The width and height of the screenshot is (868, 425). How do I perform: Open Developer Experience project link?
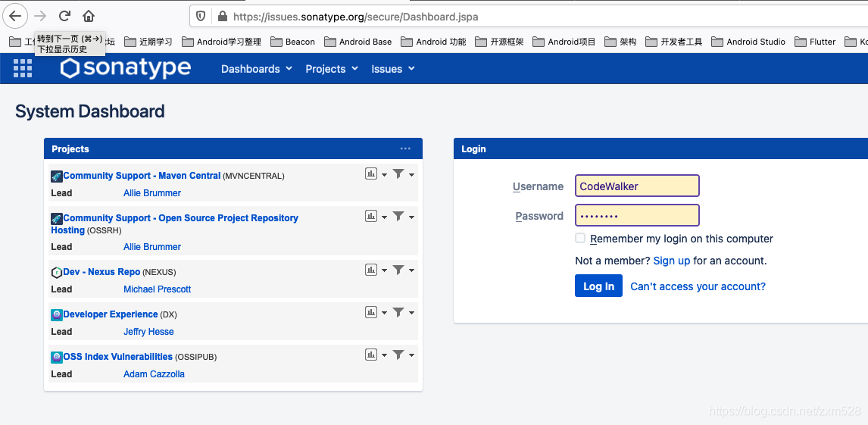(x=110, y=314)
